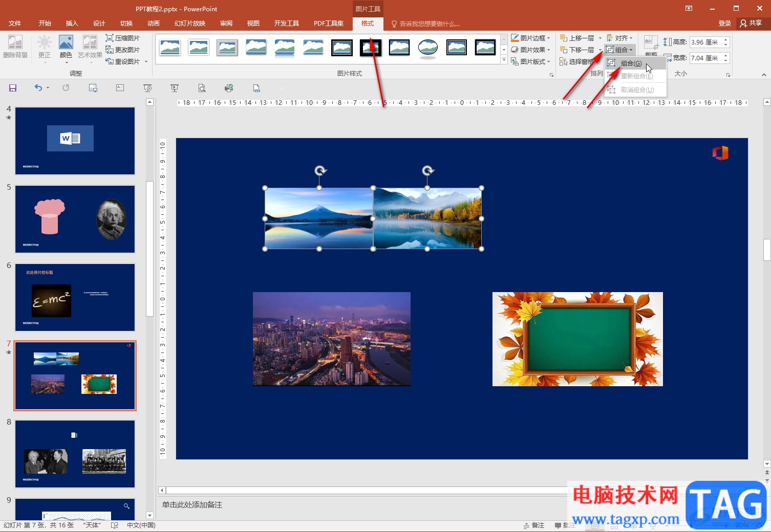
Task: Click Bring Forward (上移一层) icon
Action: click(563, 38)
